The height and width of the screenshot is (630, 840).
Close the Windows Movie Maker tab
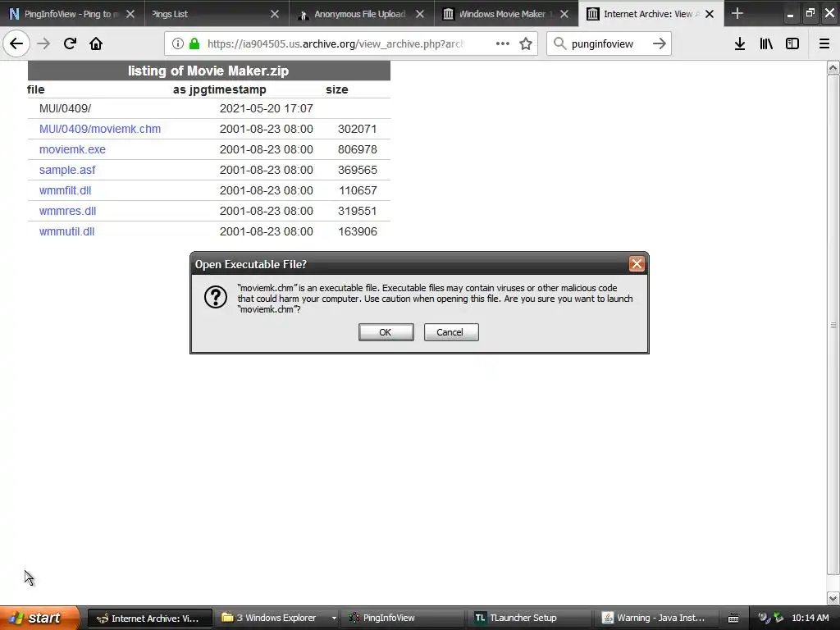coord(564,14)
